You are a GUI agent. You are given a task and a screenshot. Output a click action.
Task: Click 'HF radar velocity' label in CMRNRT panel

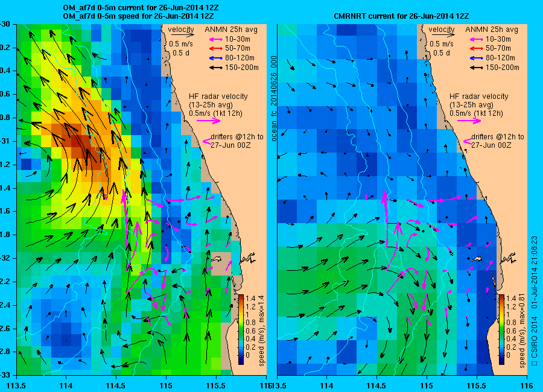(479, 96)
